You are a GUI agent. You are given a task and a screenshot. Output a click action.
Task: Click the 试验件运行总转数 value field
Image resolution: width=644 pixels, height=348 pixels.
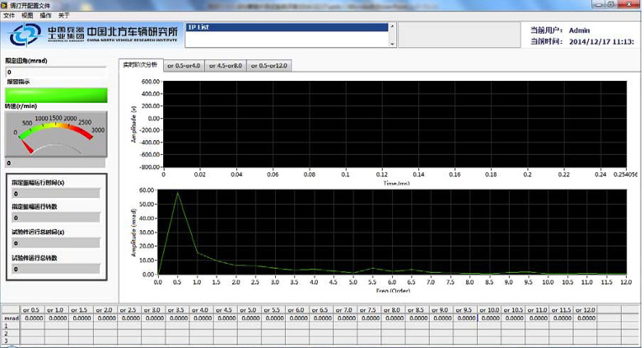(x=54, y=269)
